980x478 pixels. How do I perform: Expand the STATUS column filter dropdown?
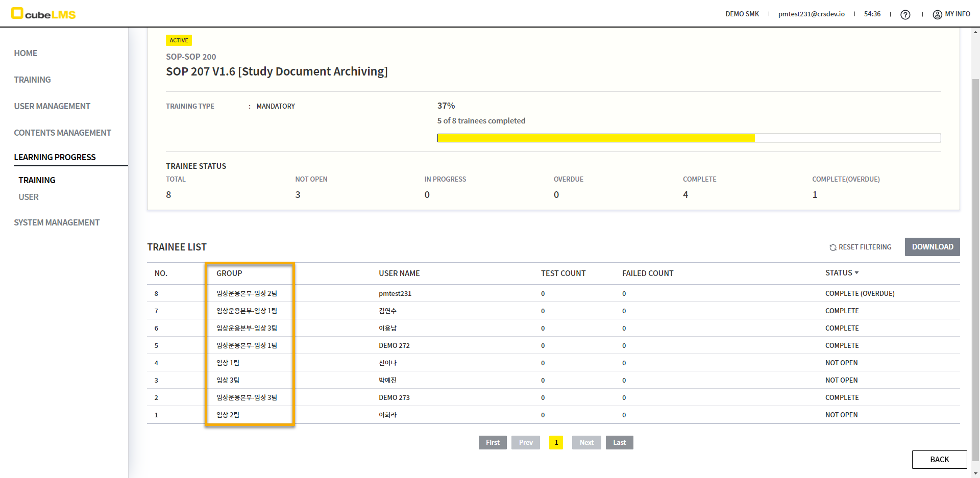tap(856, 273)
